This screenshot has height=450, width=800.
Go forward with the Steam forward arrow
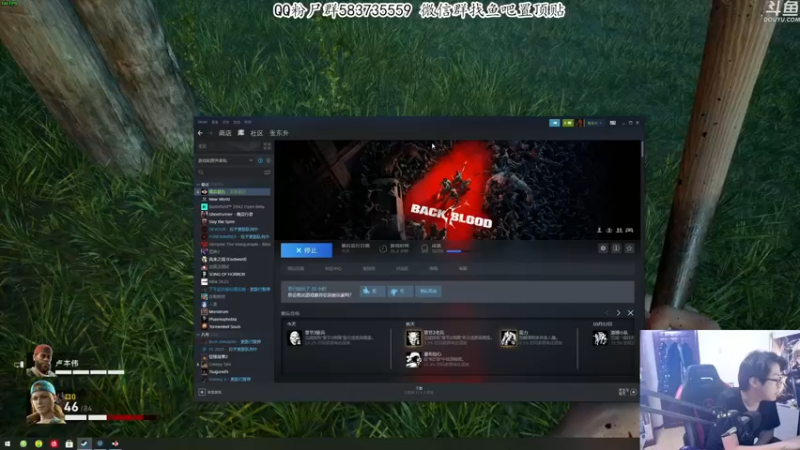(x=210, y=133)
